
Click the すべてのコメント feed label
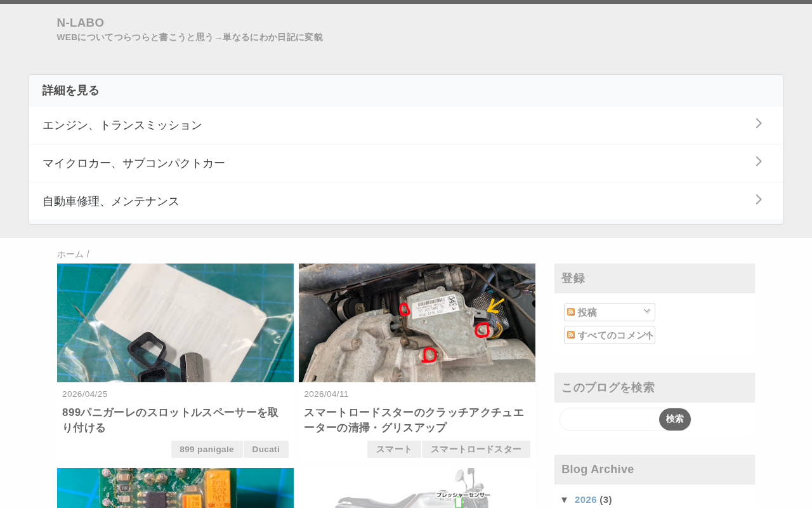click(x=615, y=335)
